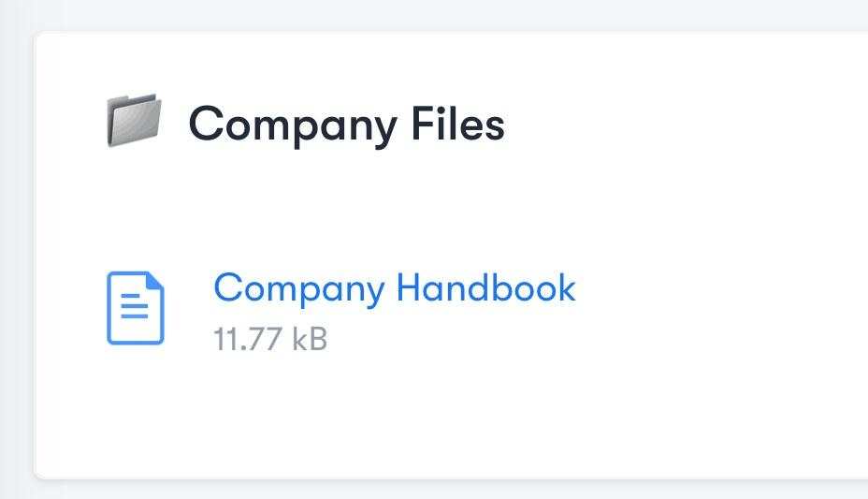Click the word Company in the blue link

point(299,289)
